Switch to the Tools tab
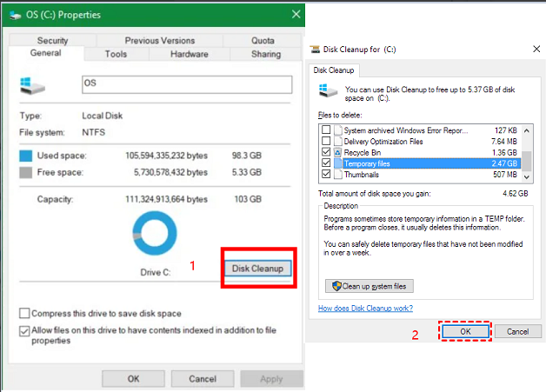The width and height of the screenshot is (546, 392). tap(116, 54)
